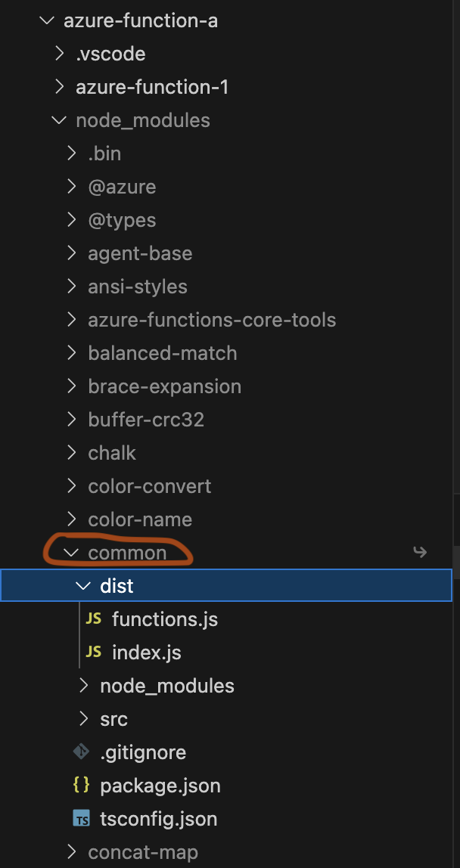Viewport: 460px width, 868px height.
Task: Click the TS icon of tsconfig.json
Action: [82, 819]
